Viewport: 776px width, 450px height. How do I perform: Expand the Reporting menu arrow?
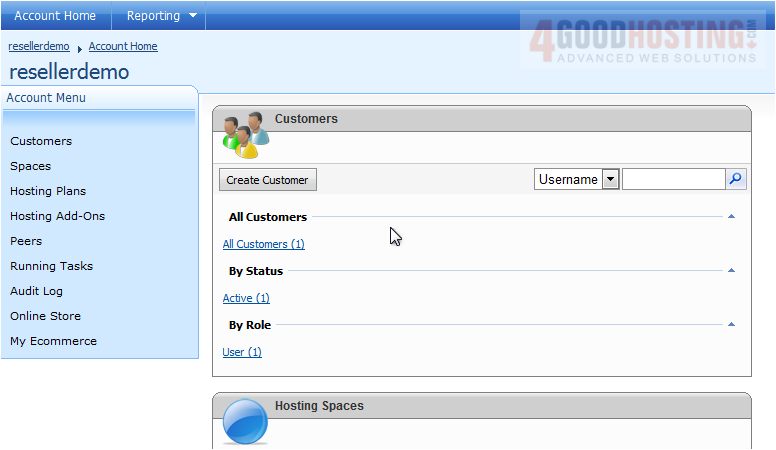tap(193, 16)
